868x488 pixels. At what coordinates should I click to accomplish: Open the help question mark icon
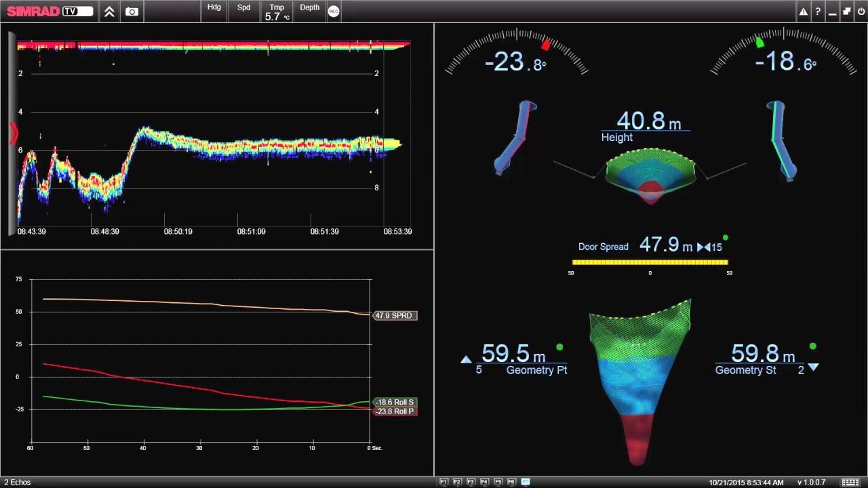point(818,11)
